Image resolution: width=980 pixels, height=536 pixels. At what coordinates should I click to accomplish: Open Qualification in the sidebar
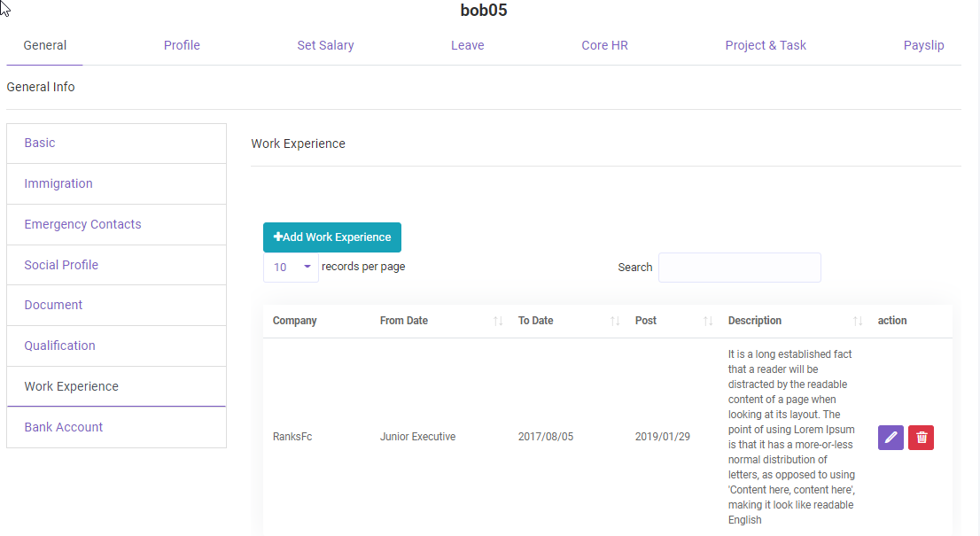(59, 346)
